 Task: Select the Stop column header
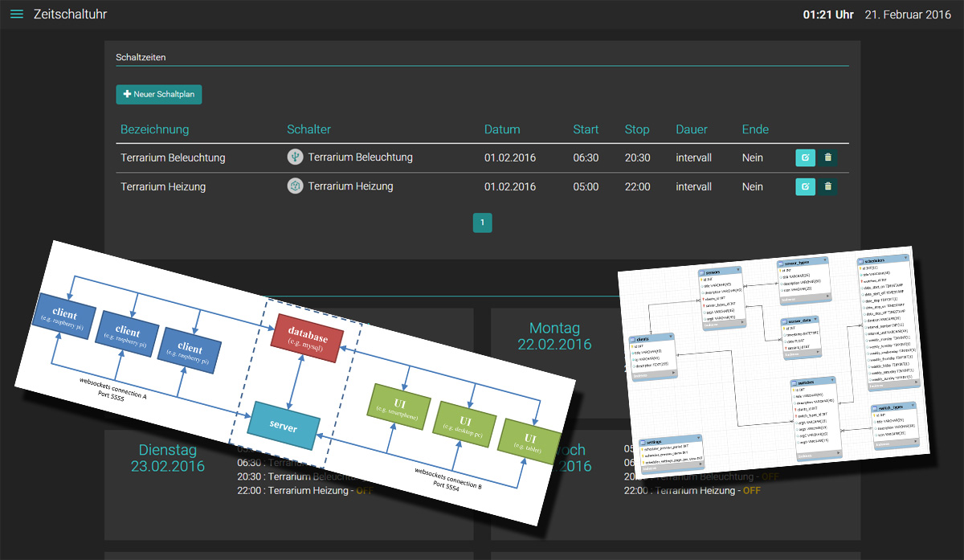[637, 129]
